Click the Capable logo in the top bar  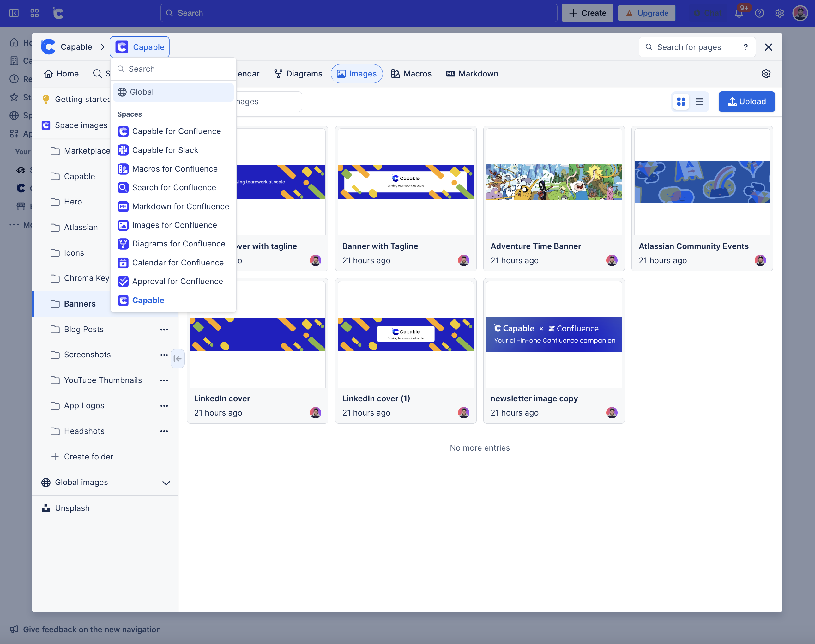pos(58,13)
